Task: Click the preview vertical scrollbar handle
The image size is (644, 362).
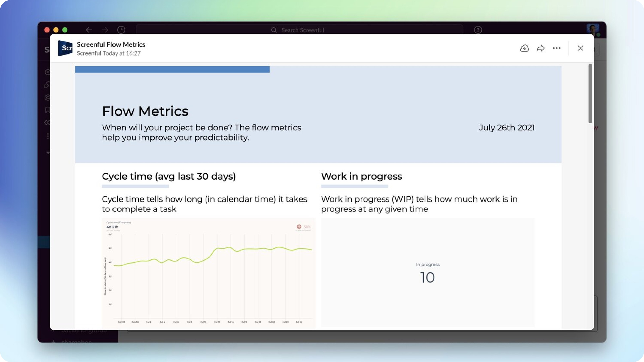Action: 590,94
